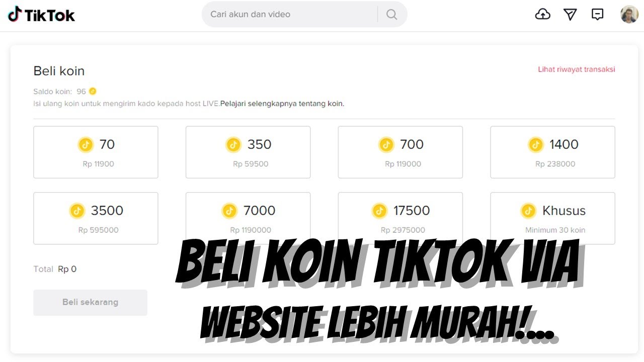Image resolution: width=644 pixels, height=362 pixels.
Task: Choose the 17500 coins option
Action: 400,218
